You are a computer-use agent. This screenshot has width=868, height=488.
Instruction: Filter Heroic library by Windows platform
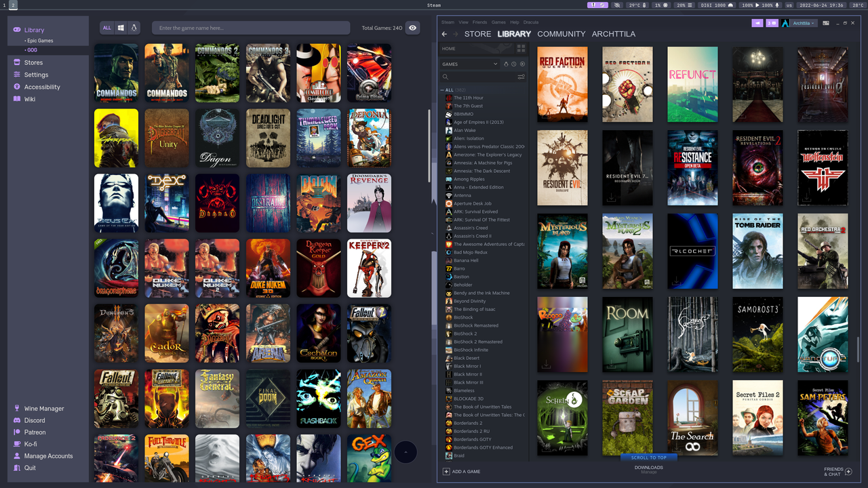pyautogui.click(x=121, y=28)
